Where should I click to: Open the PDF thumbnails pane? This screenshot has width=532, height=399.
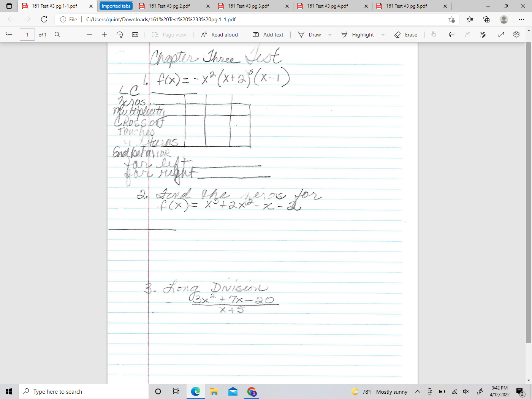click(9, 34)
